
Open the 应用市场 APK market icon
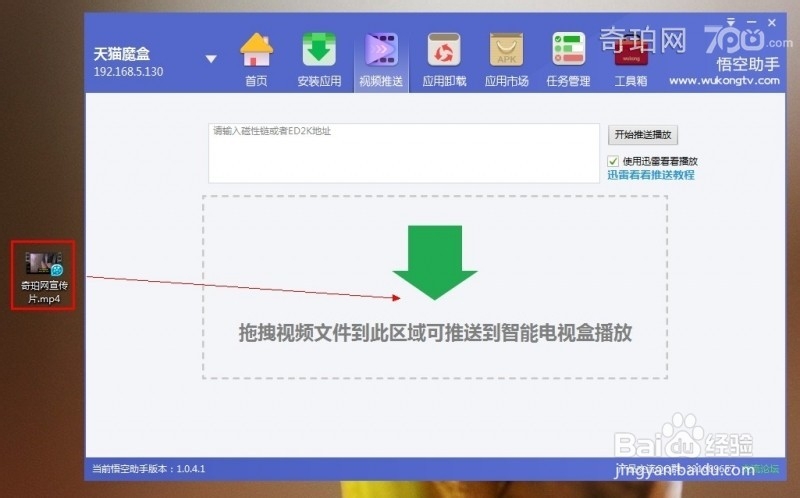click(x=506, y=60)
